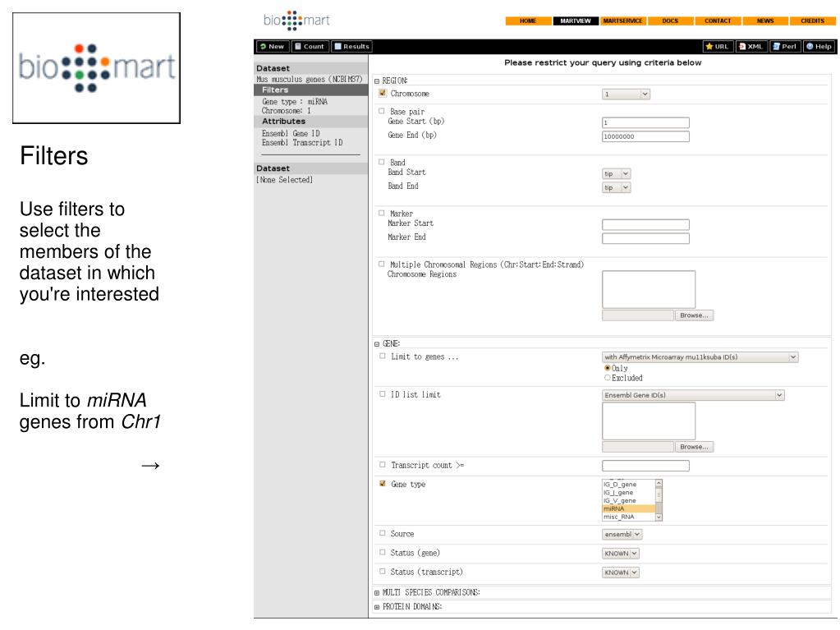Open the Results view button
This screenshot has height=630, width=840.
[x=352, y=47]
